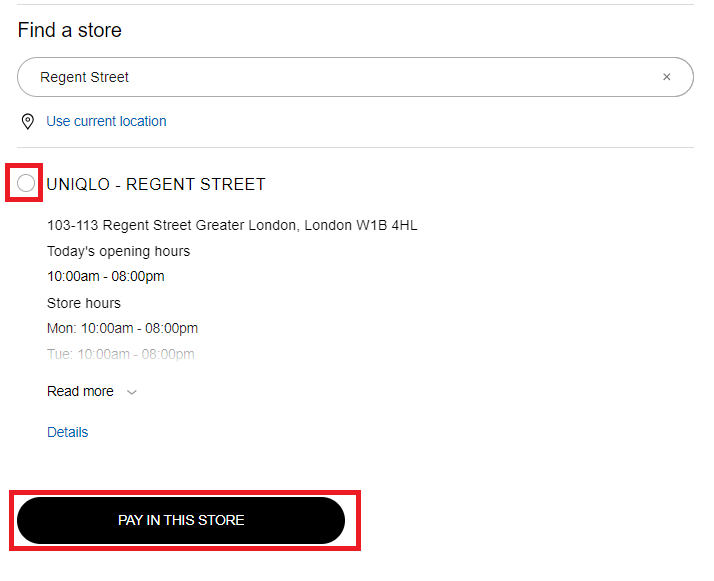This screenshot has height=581, width=714.
Task: Click Today's opening hours label
Action: pos(118,251)
